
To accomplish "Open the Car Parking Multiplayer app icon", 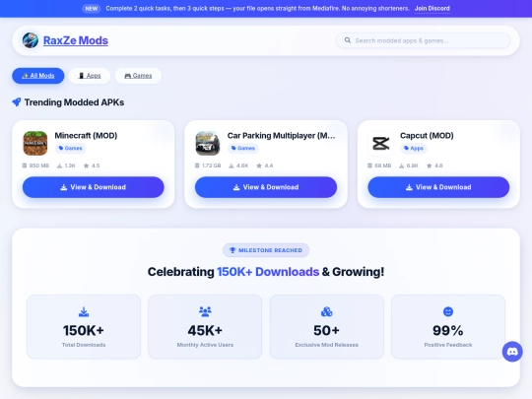I will point(208,143).
